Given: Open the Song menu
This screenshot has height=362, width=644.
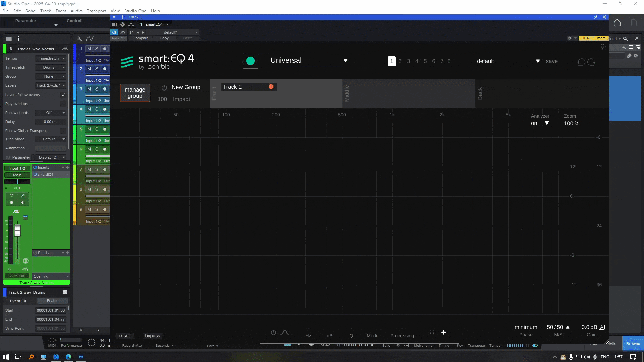Looking at the screenshot, I should click(x=30, y=11).
